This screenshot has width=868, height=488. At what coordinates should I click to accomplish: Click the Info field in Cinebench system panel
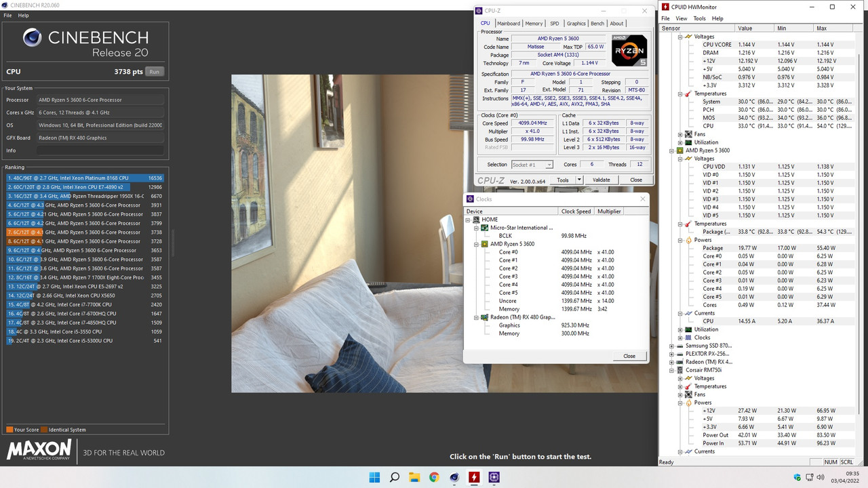100,150
